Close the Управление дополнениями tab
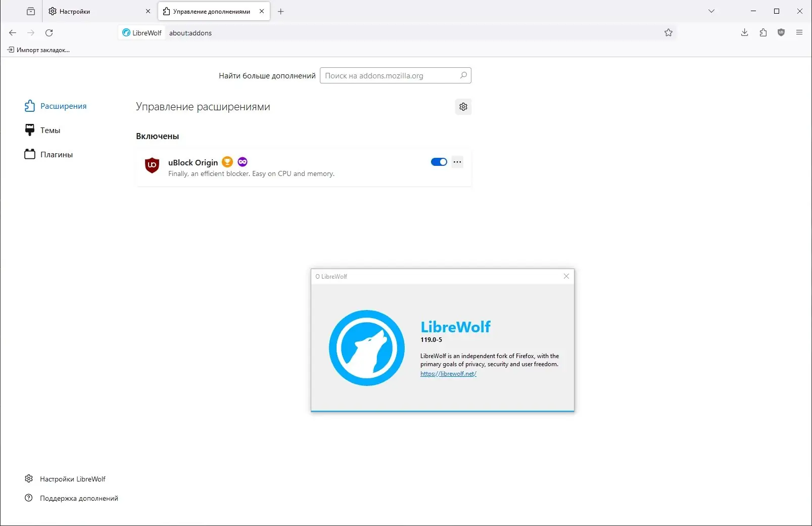The width and height of the screenshot is (812, 526). click(x=262, y=11)
